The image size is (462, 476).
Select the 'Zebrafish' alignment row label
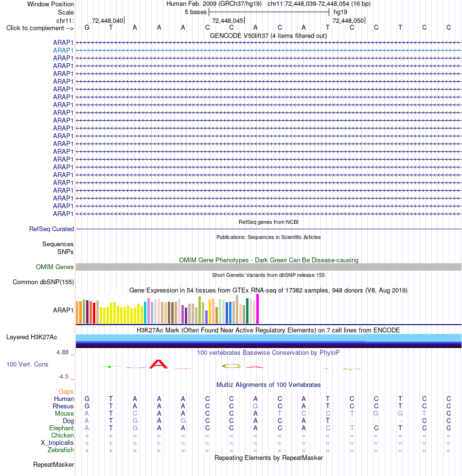pyautogui.click(x=61, y=450)
